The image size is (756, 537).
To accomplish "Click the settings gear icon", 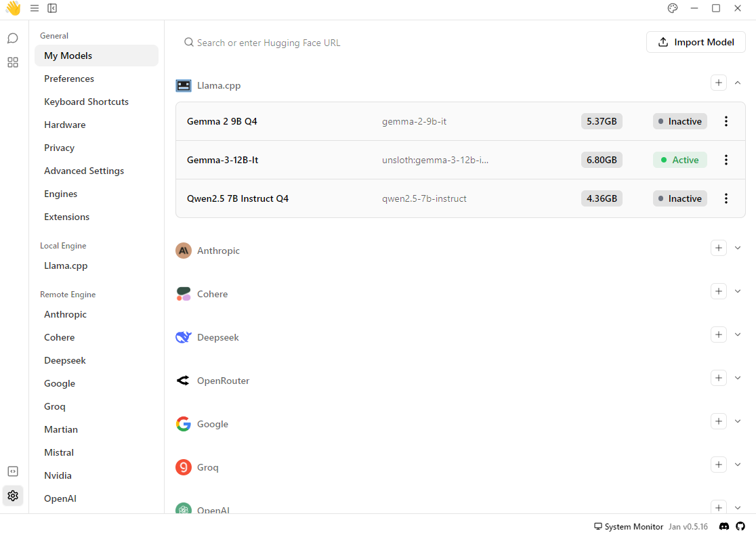I will (13, 496).
